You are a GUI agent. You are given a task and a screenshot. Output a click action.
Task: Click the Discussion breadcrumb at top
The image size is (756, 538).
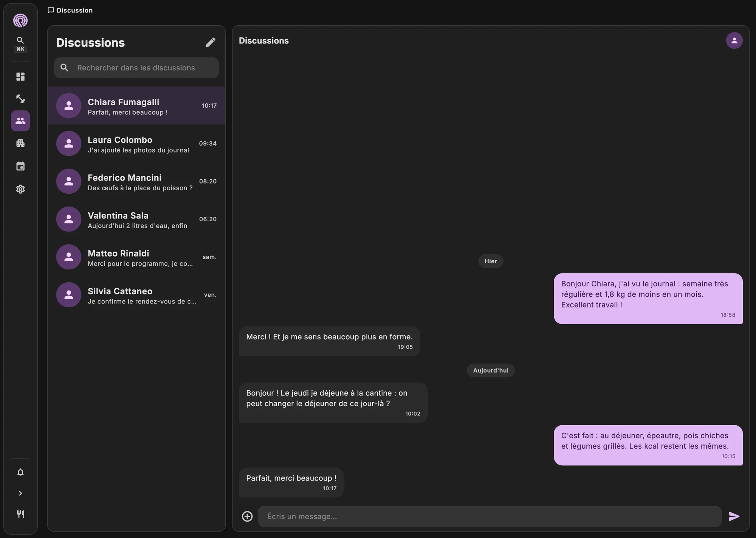70,10
